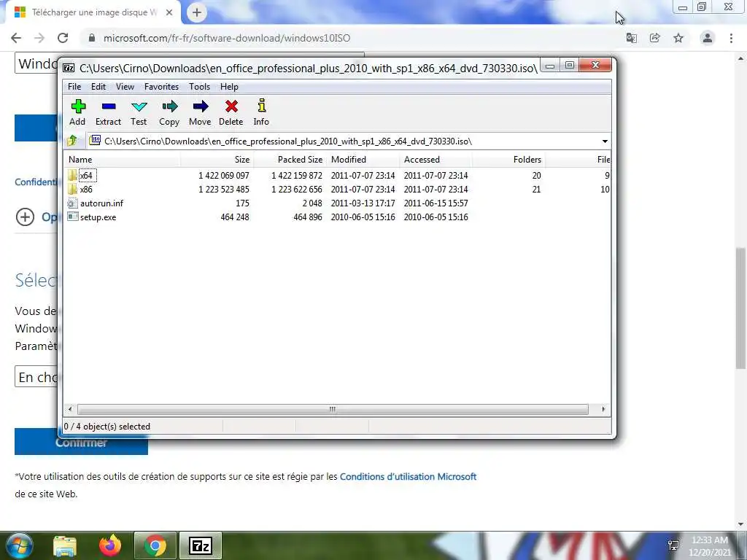Bookmark this page with star icon

(678, 38)
